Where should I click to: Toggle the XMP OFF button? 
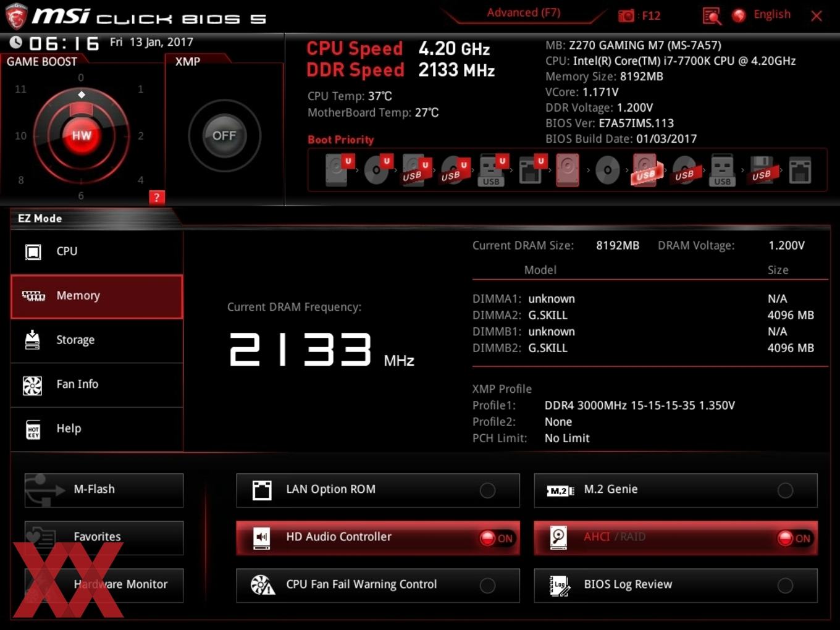[x=224, y=135]
